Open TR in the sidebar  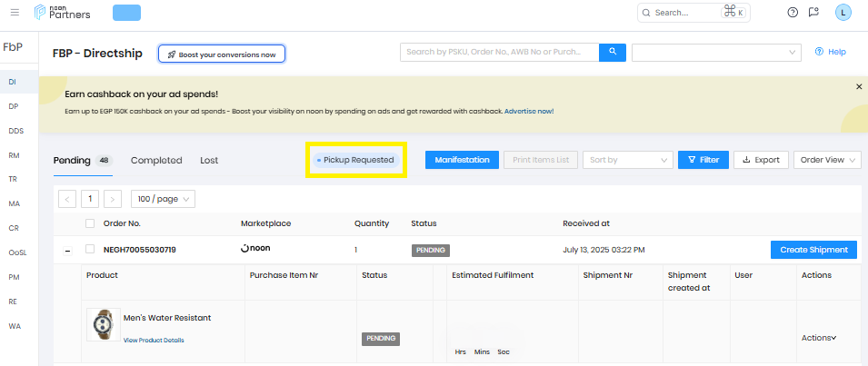tap(14, 179)
